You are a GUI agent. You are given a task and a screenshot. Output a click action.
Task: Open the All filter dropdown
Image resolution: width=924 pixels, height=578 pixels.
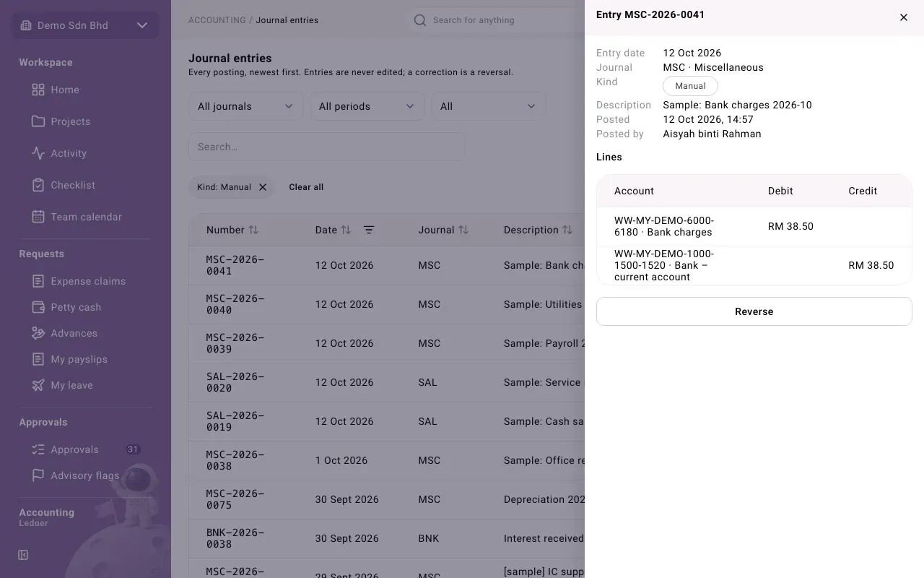tap(488, 106)
